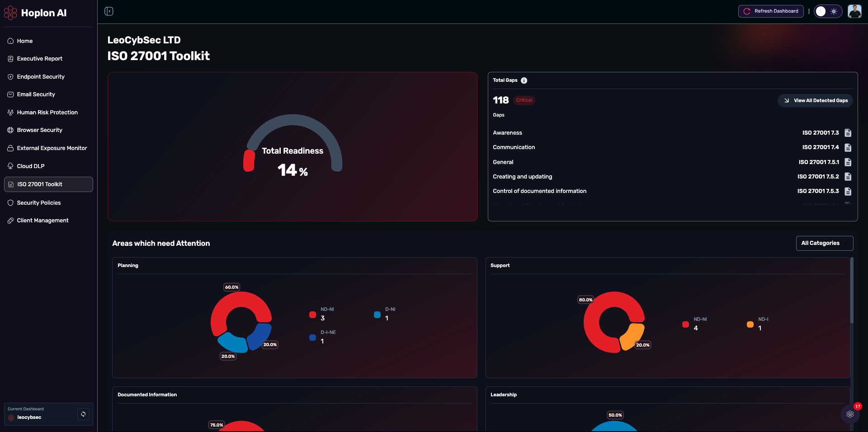Click the Total Gaps info icon
The width and height of the screenshot is (868, 432).
pyautogui.click(x=524, y=80)
